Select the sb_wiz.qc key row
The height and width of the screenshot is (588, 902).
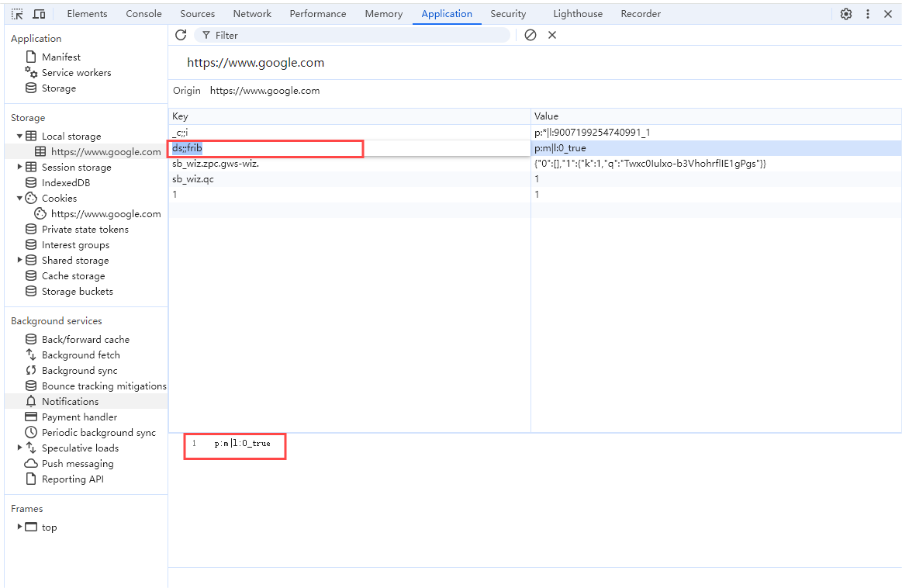click(349, 179)
